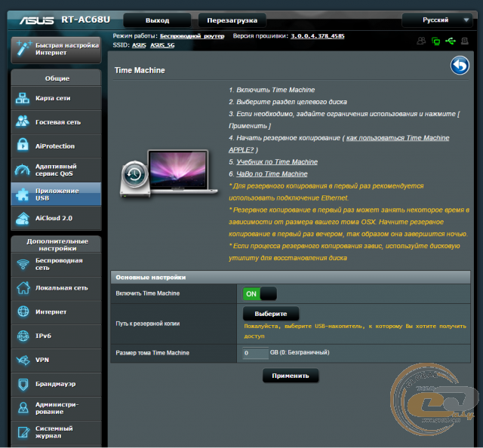
Task: Select AiProtection menu label
Action: point(55,146)
